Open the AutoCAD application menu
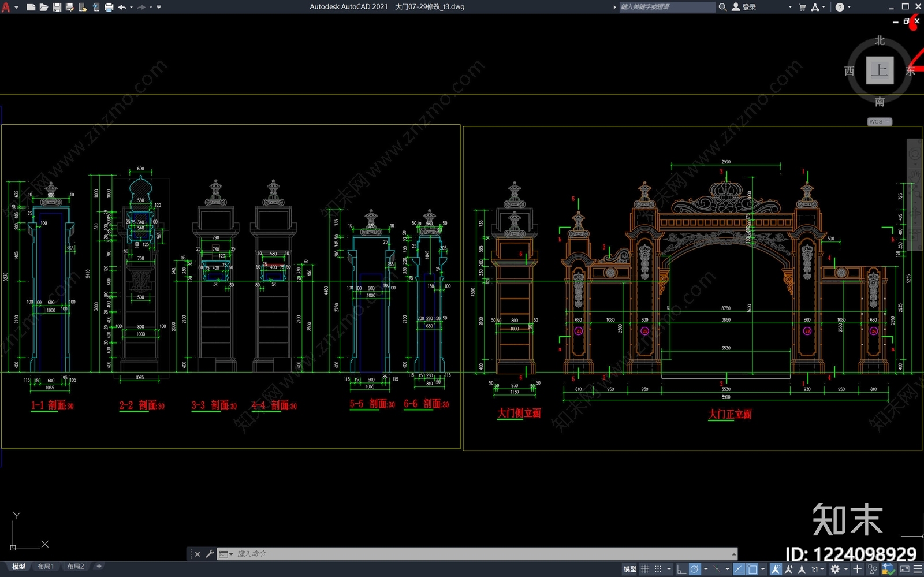The image size is (924, 577). coord(6,7)
